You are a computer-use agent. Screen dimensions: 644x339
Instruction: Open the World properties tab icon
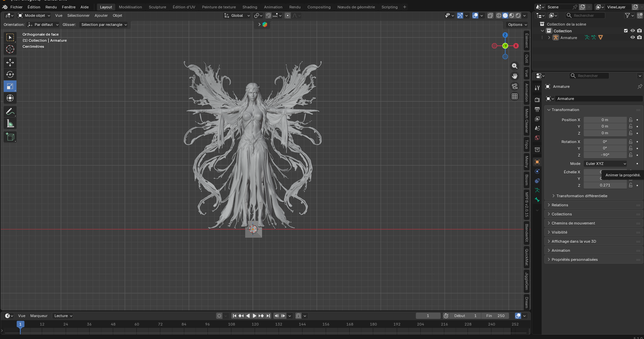tap(537, 137)
